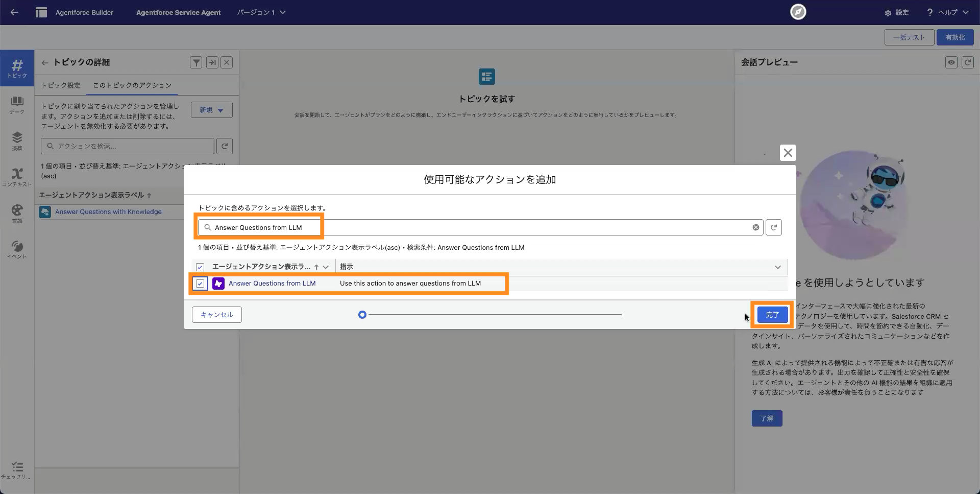Click the トピックを試す center icon
Viewport: 980px width, 494px height.
(x=487, y=77)
